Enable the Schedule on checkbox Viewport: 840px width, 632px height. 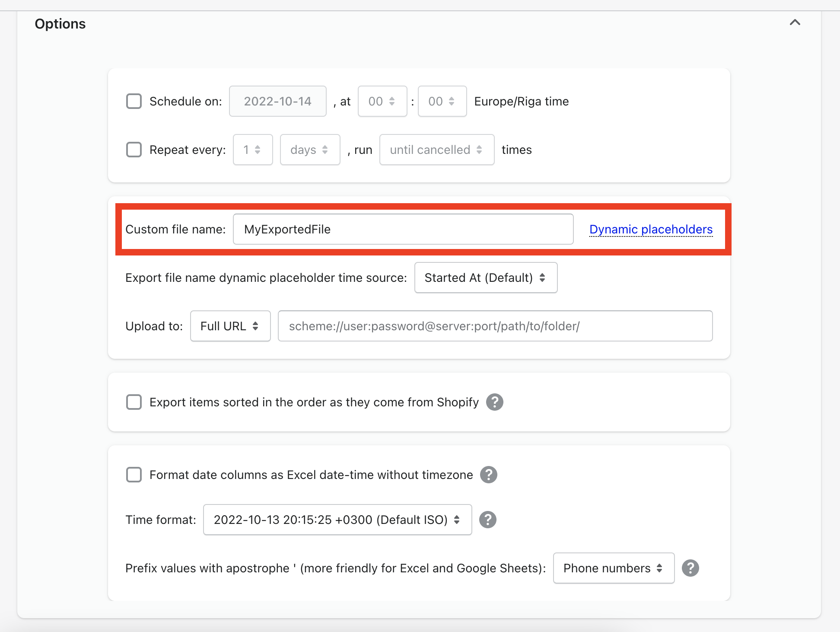134,101
